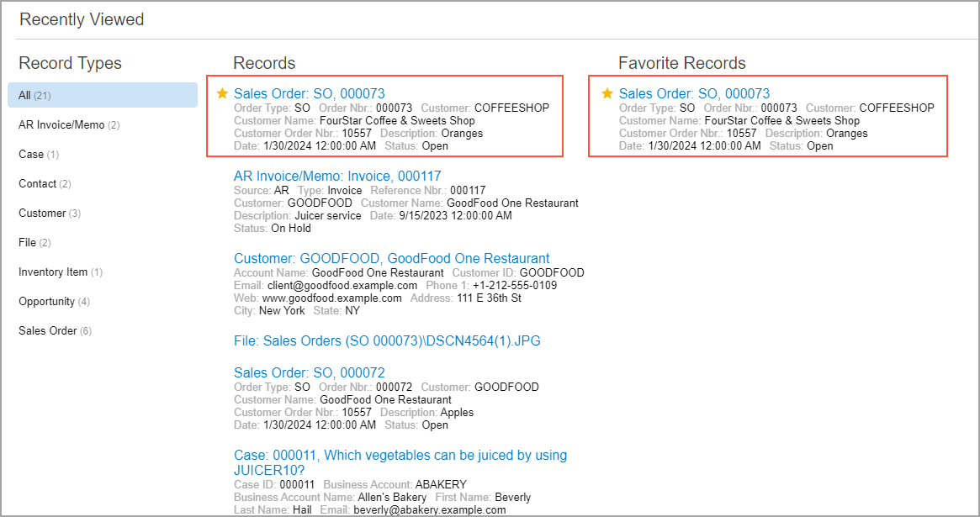Filter list to Sales Order records

(x=48, y=330)
